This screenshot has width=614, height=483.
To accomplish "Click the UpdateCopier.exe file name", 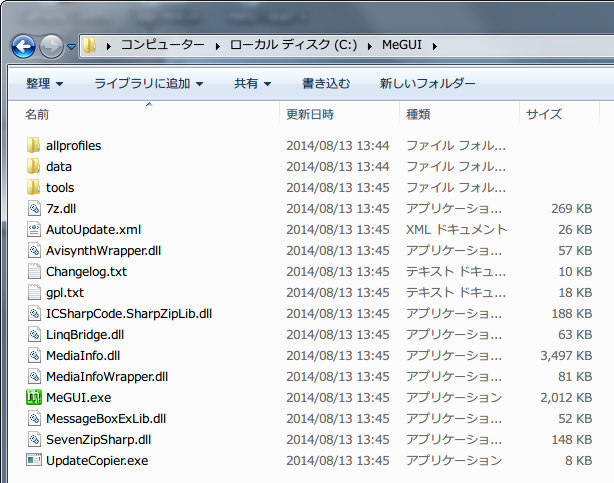I will coord(97,461).
